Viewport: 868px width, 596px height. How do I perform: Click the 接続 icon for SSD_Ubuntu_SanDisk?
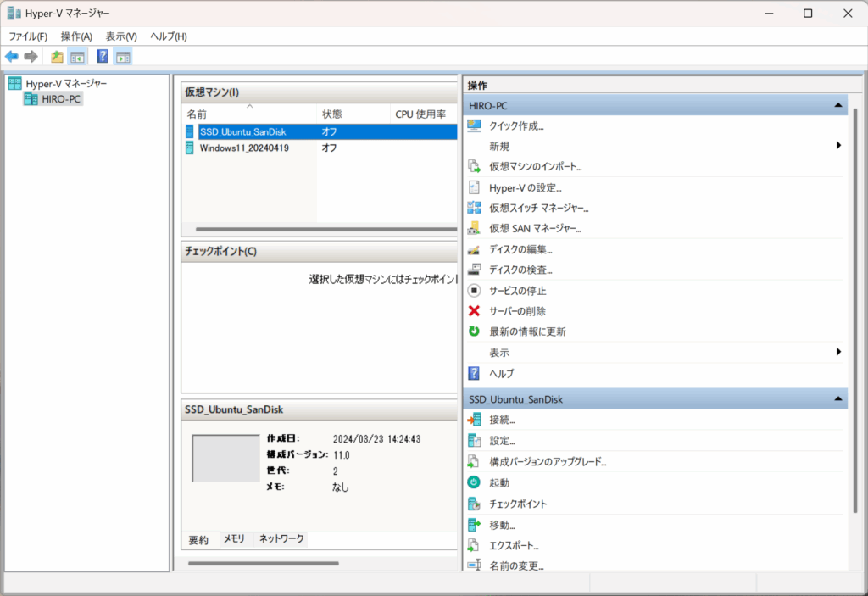pos(475,420)
